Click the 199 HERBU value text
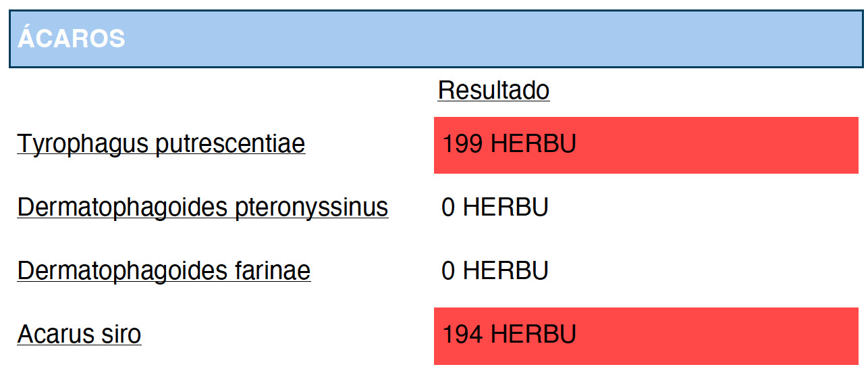 pos(509,144)
